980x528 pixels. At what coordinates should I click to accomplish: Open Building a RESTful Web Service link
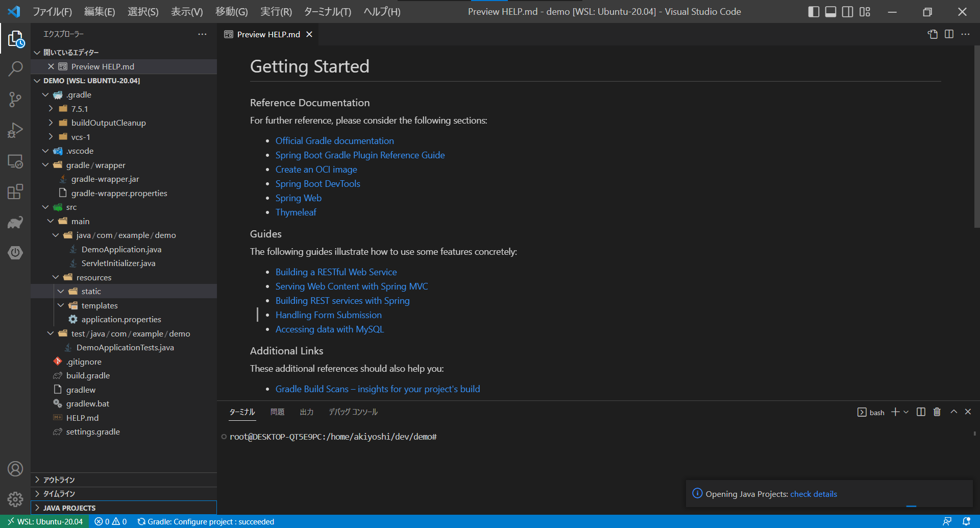[336, 272]
